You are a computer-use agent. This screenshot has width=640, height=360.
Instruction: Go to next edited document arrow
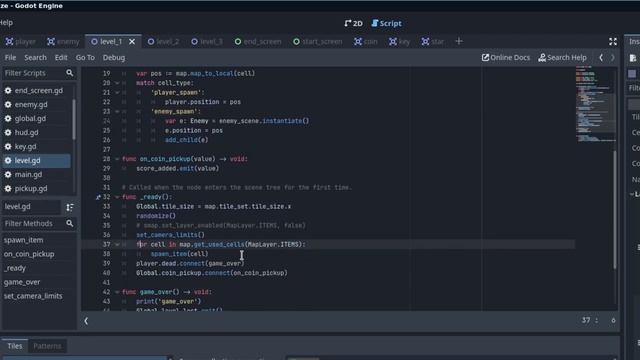613,58
